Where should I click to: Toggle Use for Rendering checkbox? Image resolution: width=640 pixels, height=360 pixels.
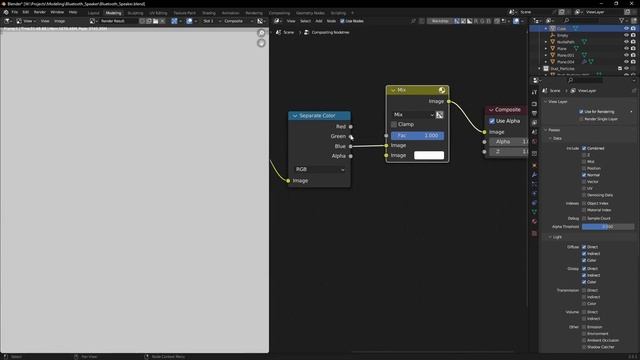[x=581, y=111]
